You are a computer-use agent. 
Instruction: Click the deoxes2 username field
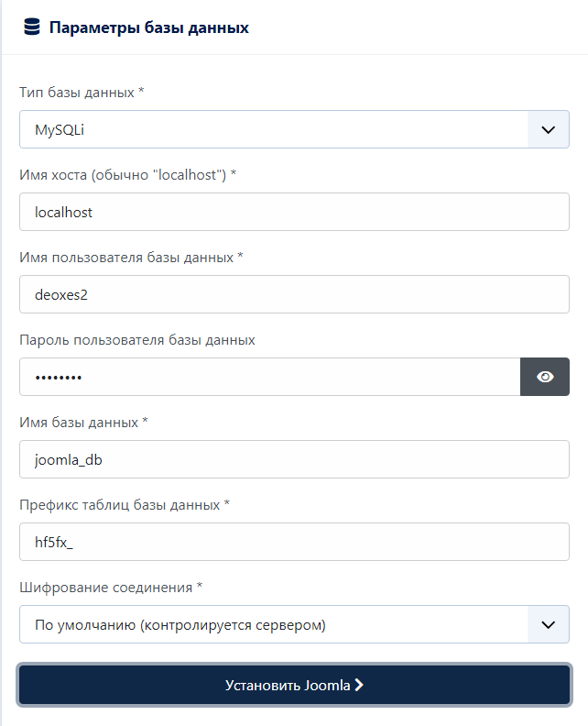point(294,294)
